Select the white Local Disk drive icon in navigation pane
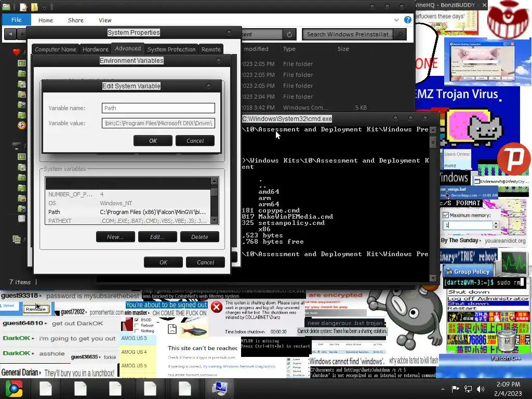This screenshot has height=399, width=532. 21,219
